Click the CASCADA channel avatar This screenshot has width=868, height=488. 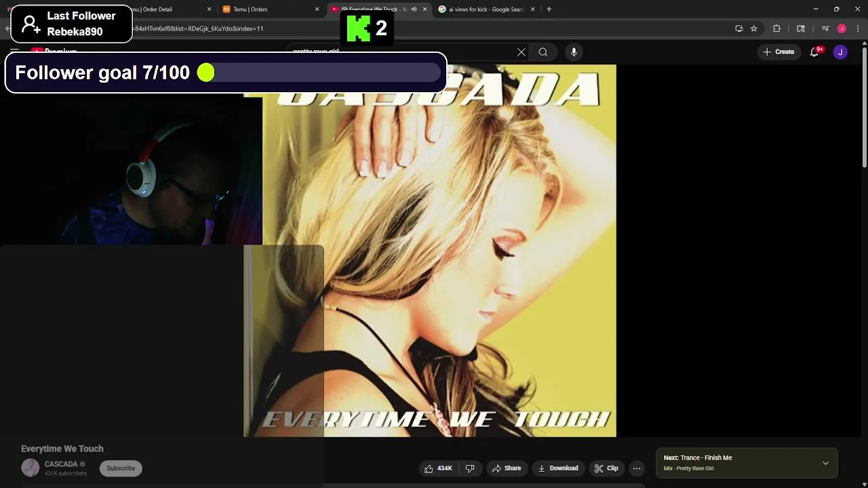(31, 468)
